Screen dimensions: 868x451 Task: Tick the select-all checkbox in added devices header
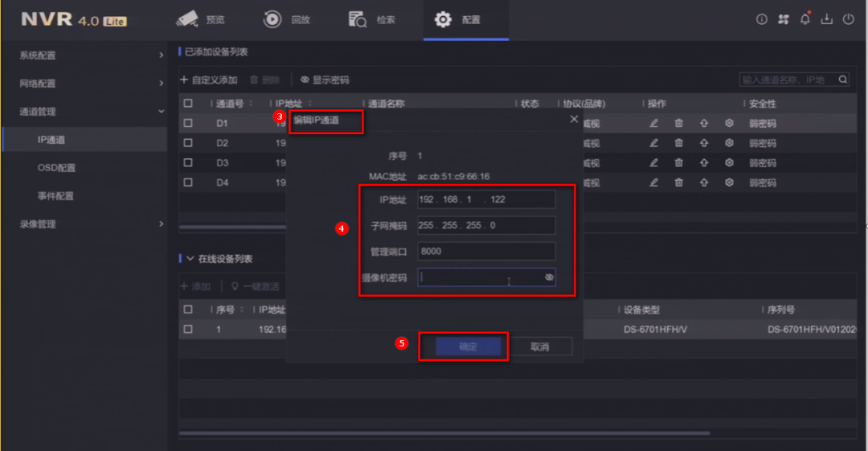(188, 104)
